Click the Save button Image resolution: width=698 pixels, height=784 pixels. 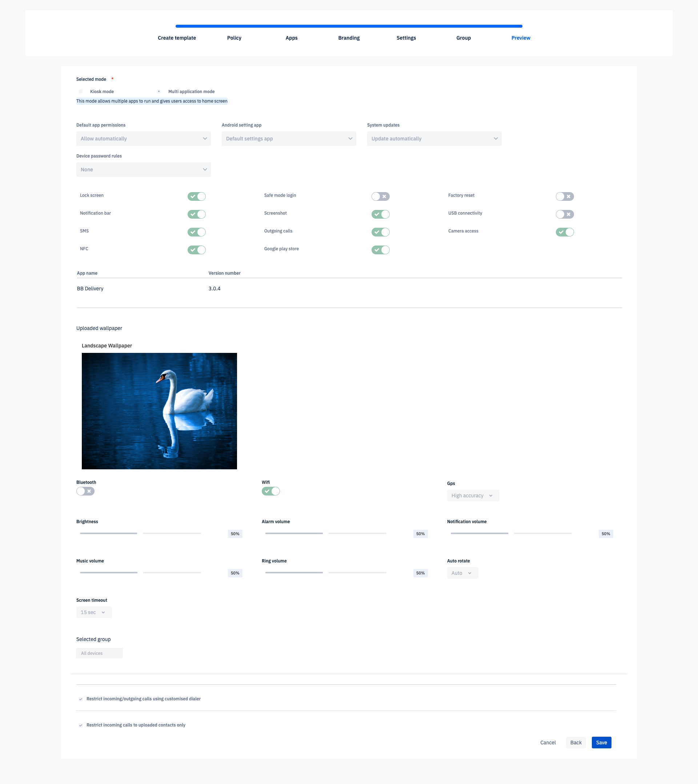coord(601,743)
